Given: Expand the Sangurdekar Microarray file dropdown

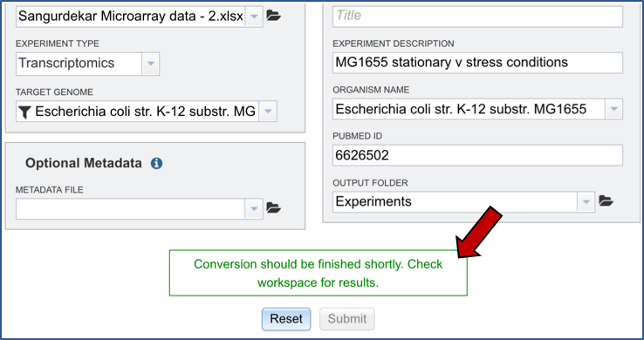Looking at the screenshot, I should pyautogui.click(x=254, y=17).
